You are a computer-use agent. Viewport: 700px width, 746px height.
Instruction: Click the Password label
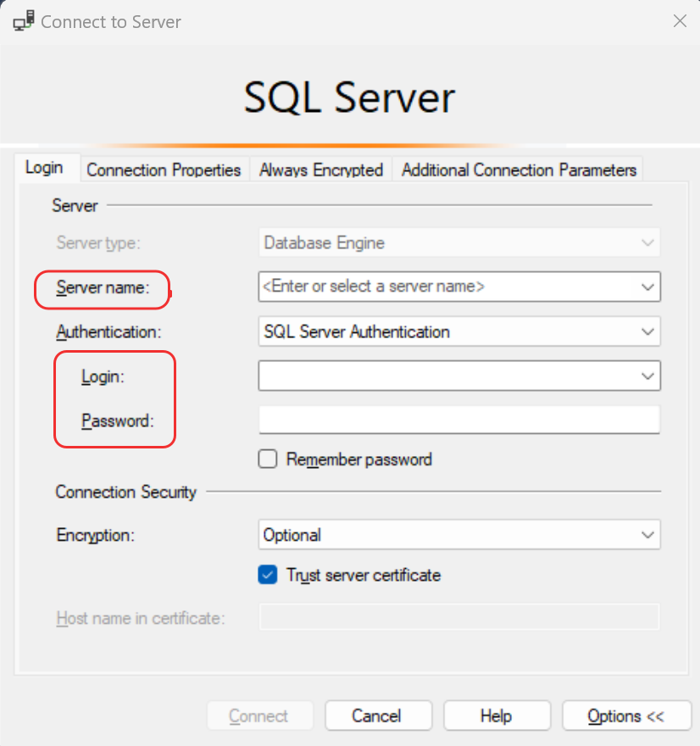coord(118,420)
